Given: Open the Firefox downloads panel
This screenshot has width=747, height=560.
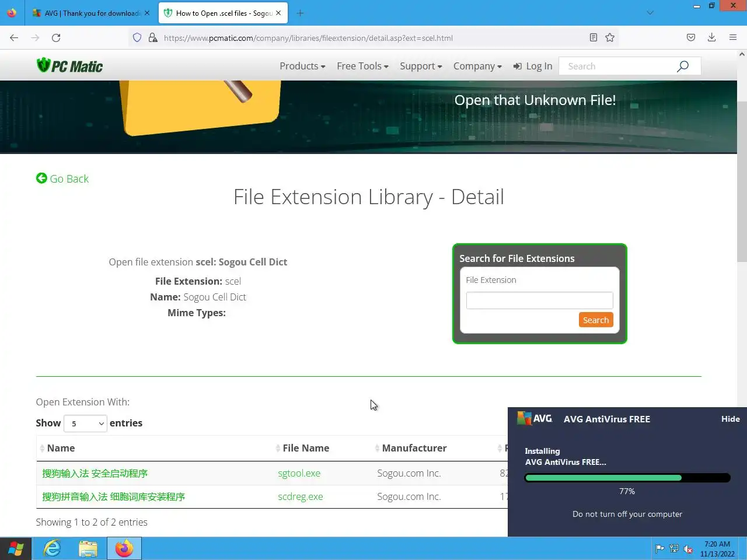Looking at the screenshot, I should tap(711, 38).
